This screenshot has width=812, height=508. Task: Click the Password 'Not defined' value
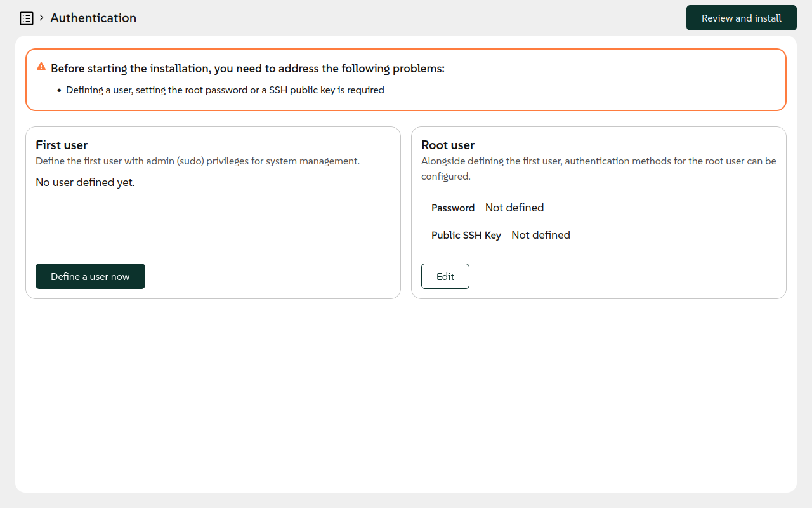514,208
